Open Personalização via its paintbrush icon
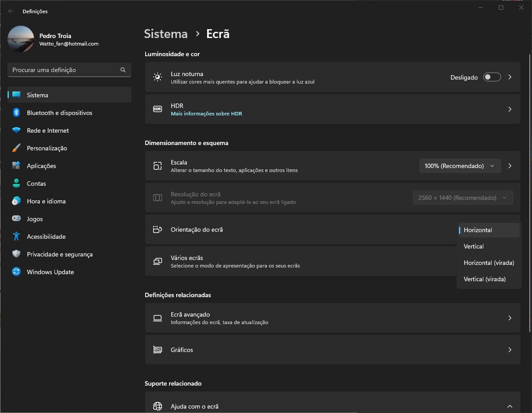 (16, 148)
